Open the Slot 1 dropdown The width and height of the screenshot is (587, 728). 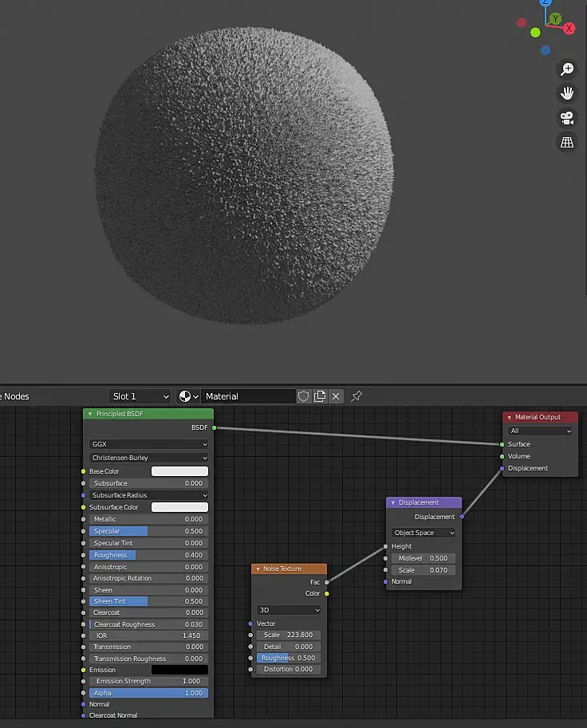(140, 396)
